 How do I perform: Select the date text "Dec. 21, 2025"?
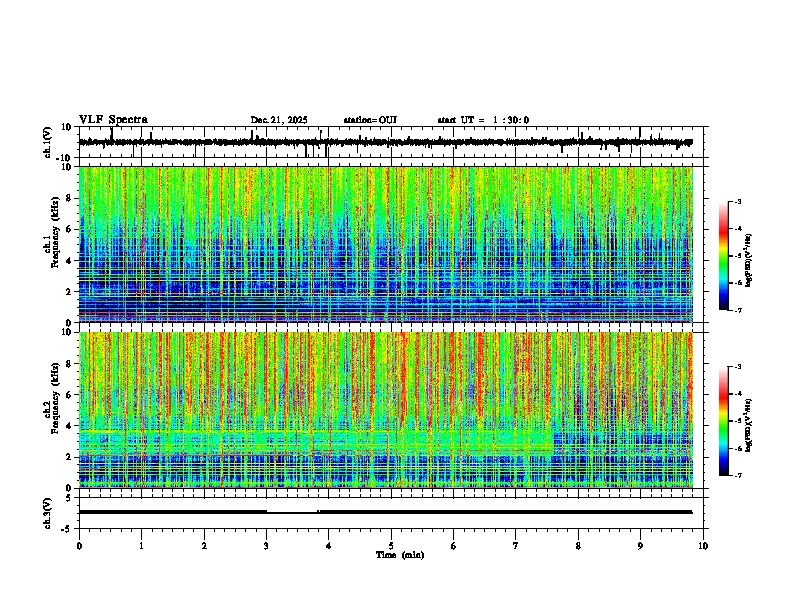pos(279,120)
